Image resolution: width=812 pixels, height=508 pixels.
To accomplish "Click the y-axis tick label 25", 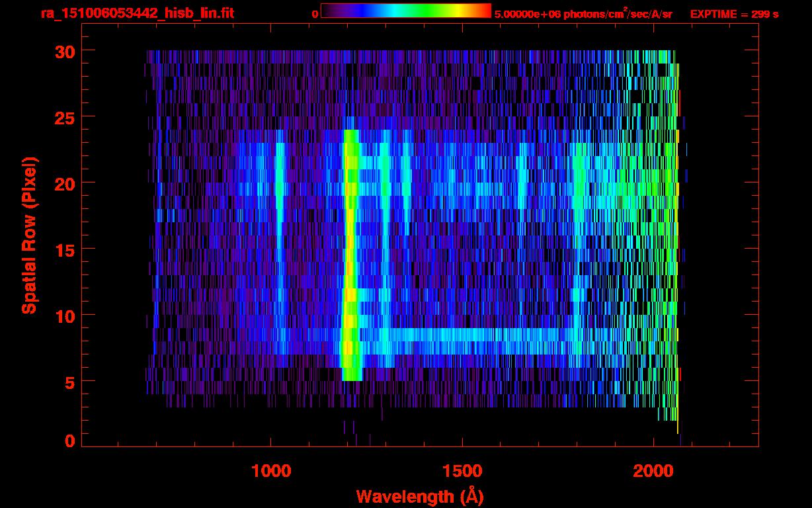I will point(65,116).
